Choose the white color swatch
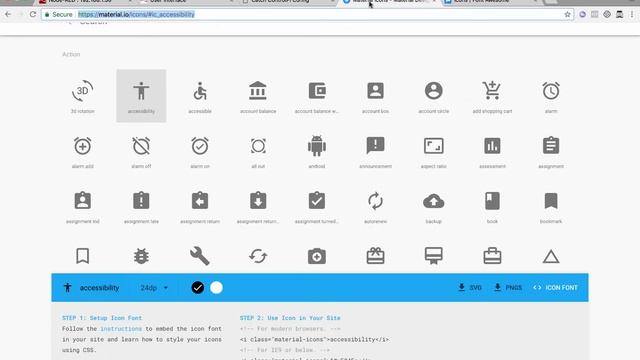Viewport: 640px width, 360px height. (216, 288)
